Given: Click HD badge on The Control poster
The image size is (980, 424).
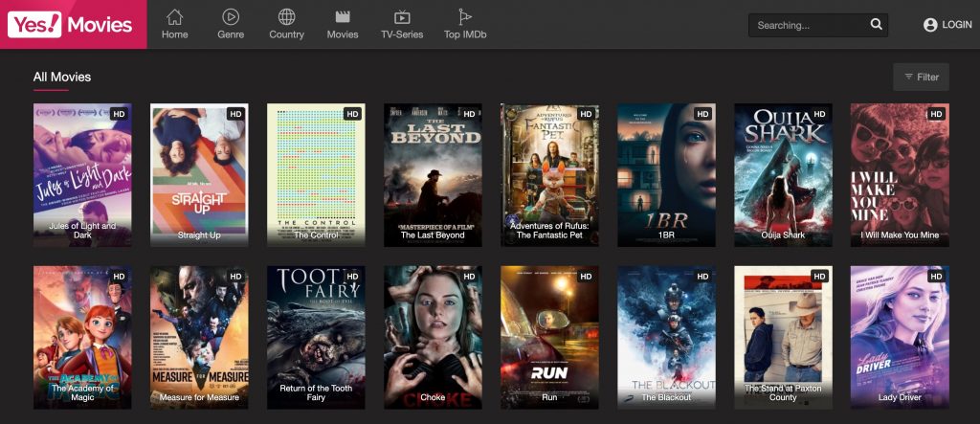Looking at the screenshot, I should point(352,114).
